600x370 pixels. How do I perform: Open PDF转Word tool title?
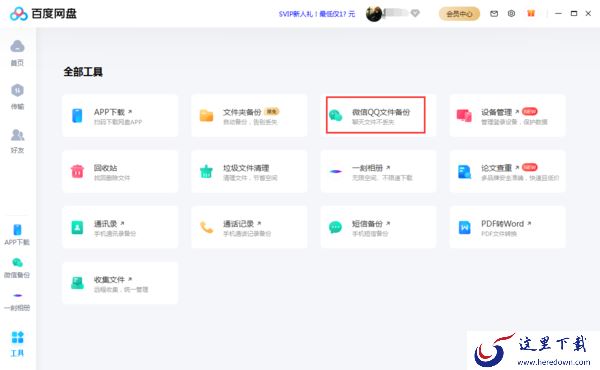pyautogui.click(x=502, y=224)
